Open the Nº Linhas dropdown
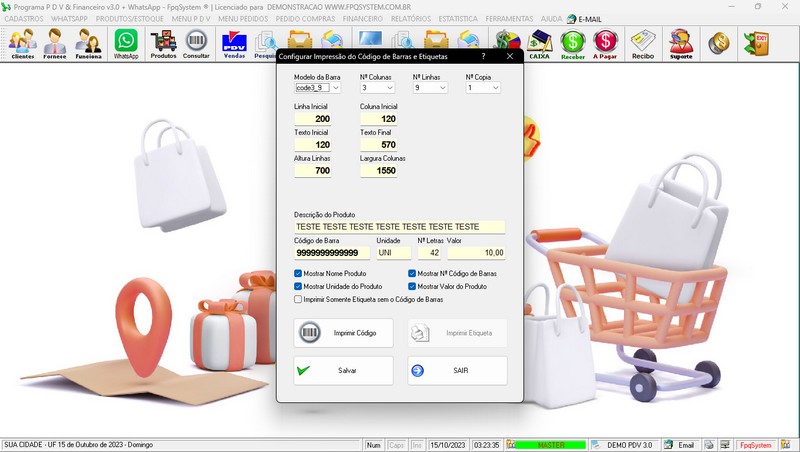The image size is (800, 452). click(442, 88)
